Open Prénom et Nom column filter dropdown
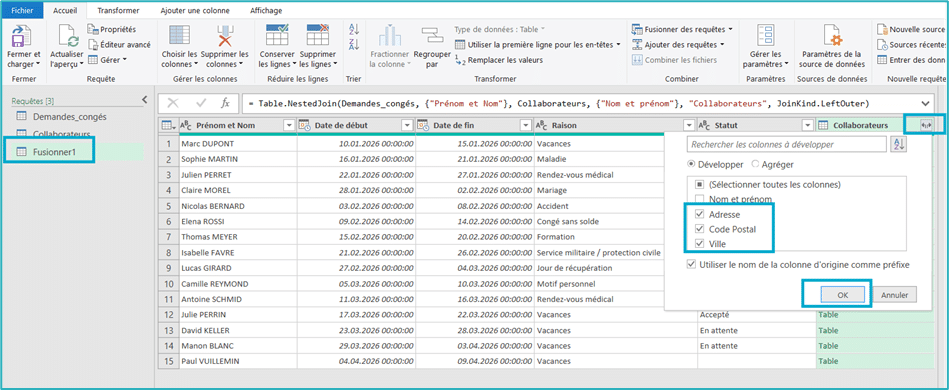Screen dimensions: 949x390 (x=289, y=125)
